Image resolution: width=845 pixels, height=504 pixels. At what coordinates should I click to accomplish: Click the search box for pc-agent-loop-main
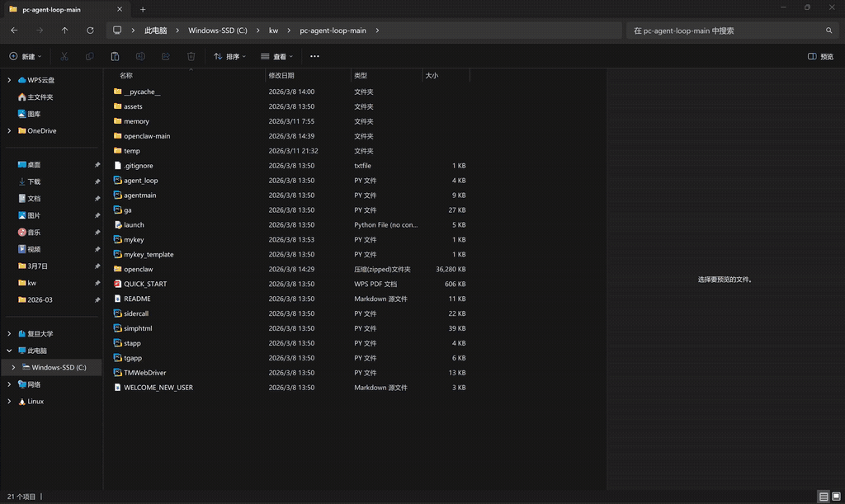click(730, 31)
